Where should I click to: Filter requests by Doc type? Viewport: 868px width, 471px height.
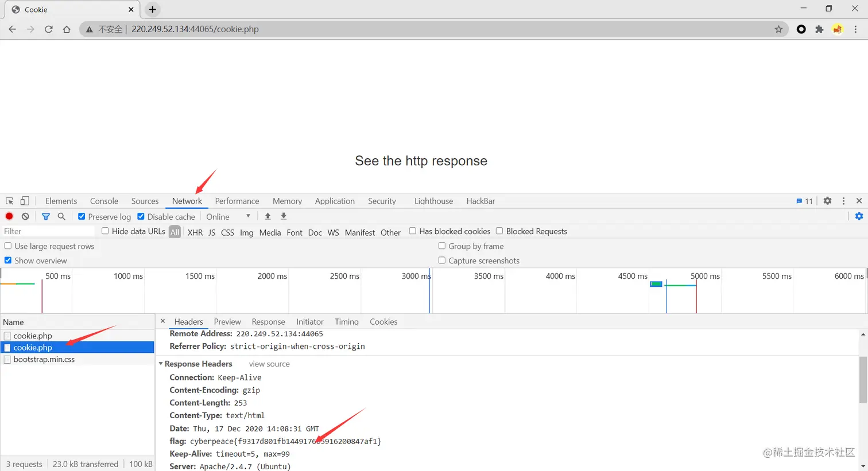(x=315, y=232)
